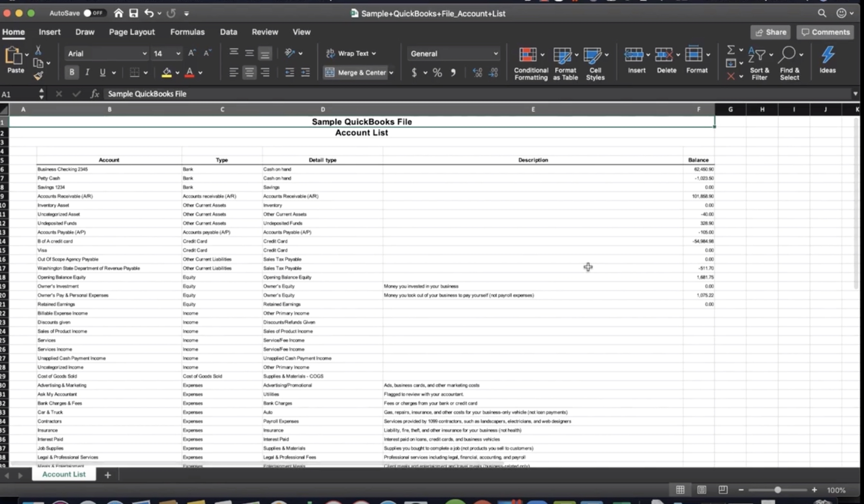Toggle Underline formatting
This screenshot has height=504, width=864.
tap(103, 72)
